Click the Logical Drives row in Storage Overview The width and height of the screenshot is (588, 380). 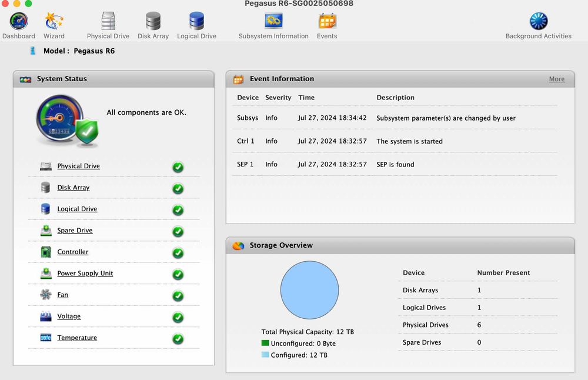[477, 307]
